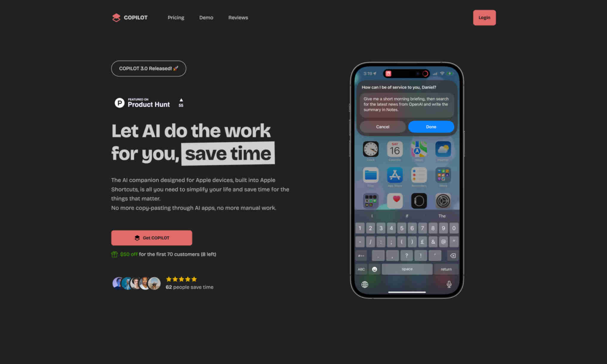Click the Login button

pyautogui.click(x=484, y=17)
